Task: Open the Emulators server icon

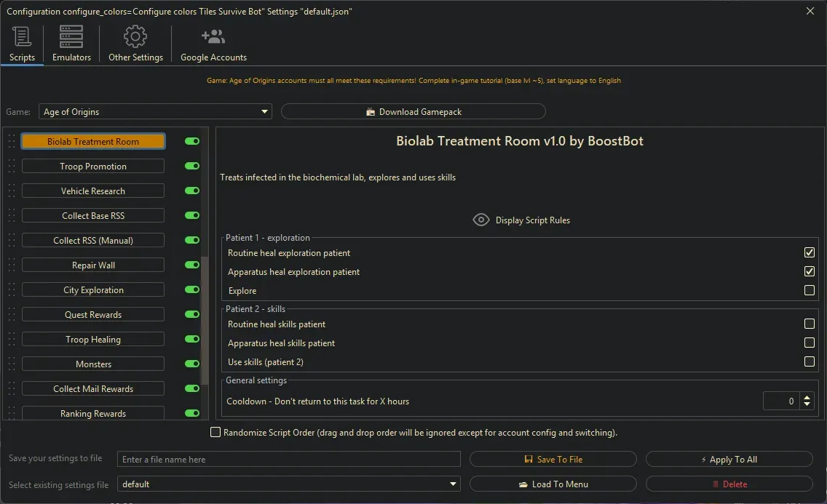Action: tap(71, 36)
